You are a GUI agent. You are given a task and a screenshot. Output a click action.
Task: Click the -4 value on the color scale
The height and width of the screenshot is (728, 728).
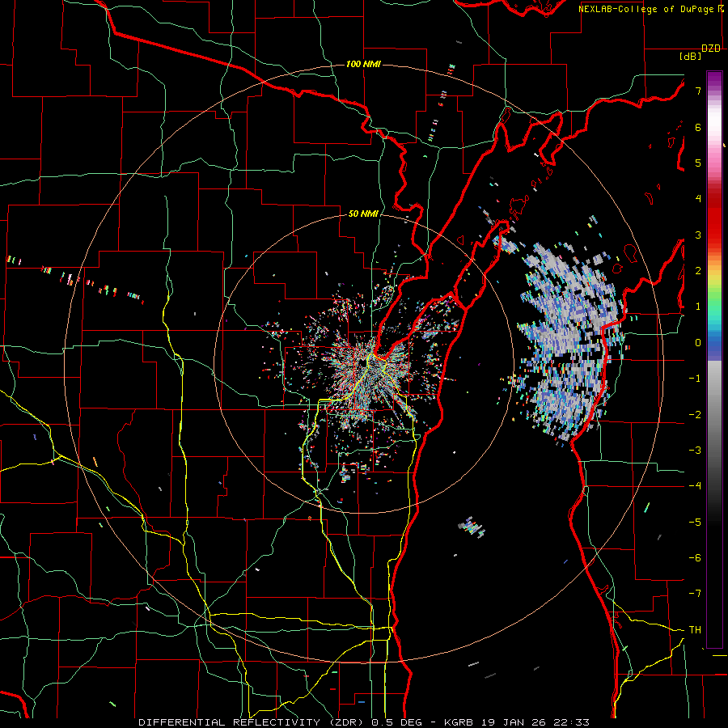(695, 486)
